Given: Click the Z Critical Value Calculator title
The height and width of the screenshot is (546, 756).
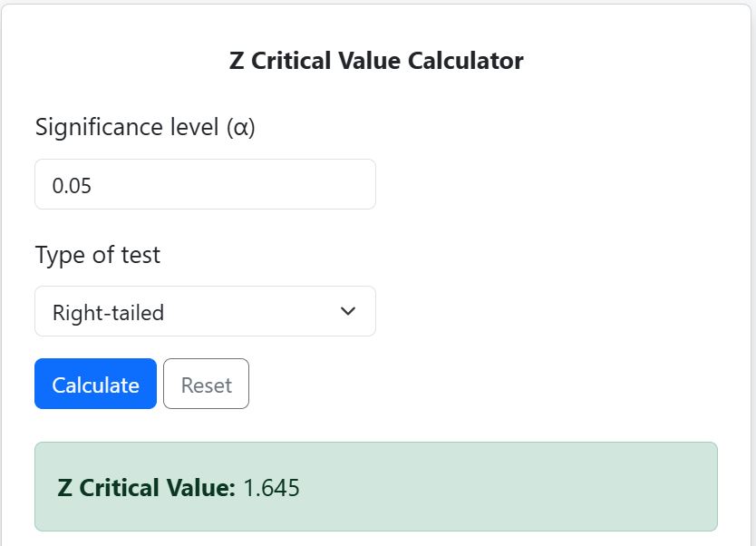Looking at the screenshot, I should click(377, 60).
